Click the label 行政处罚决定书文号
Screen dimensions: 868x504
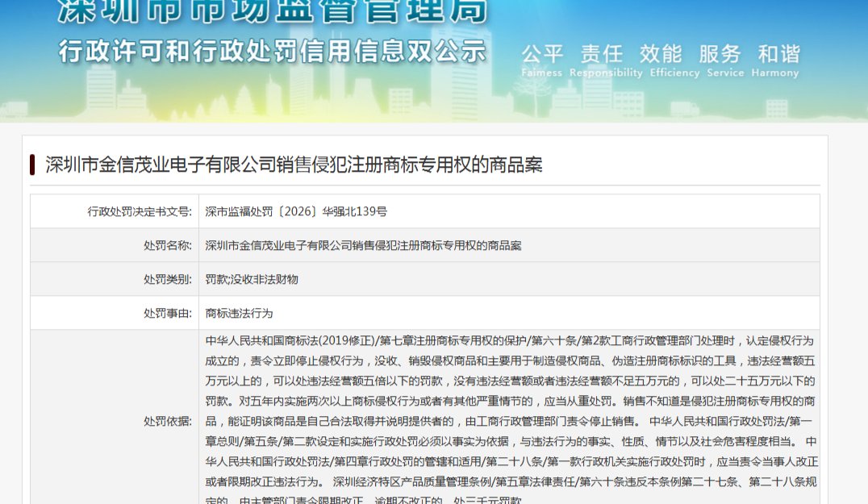click(140, 211)
